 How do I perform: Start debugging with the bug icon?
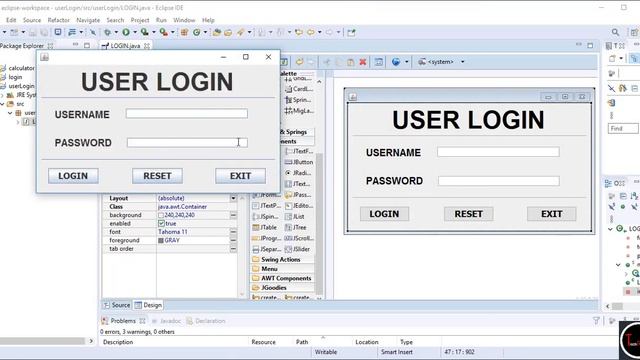pos(107,32)
